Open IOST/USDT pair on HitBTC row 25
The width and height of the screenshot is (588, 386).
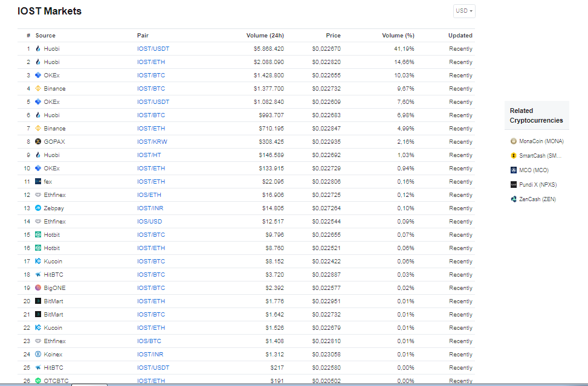tap(153, 368)
